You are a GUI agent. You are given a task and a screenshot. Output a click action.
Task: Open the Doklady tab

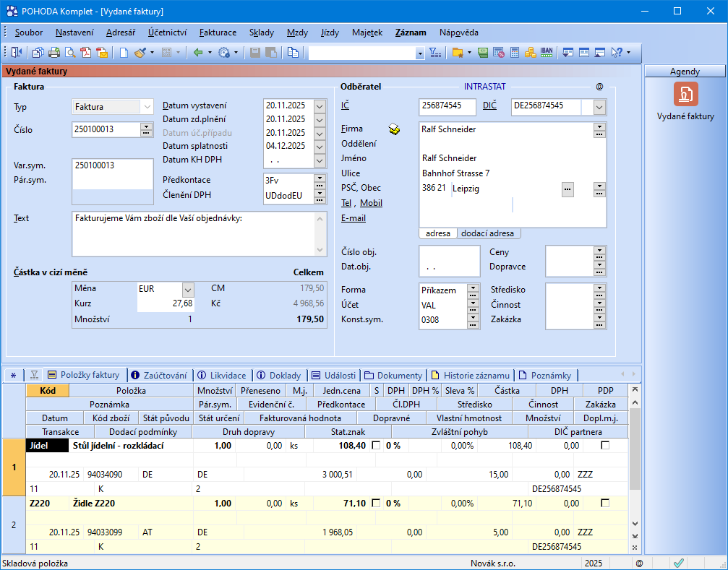280,375
